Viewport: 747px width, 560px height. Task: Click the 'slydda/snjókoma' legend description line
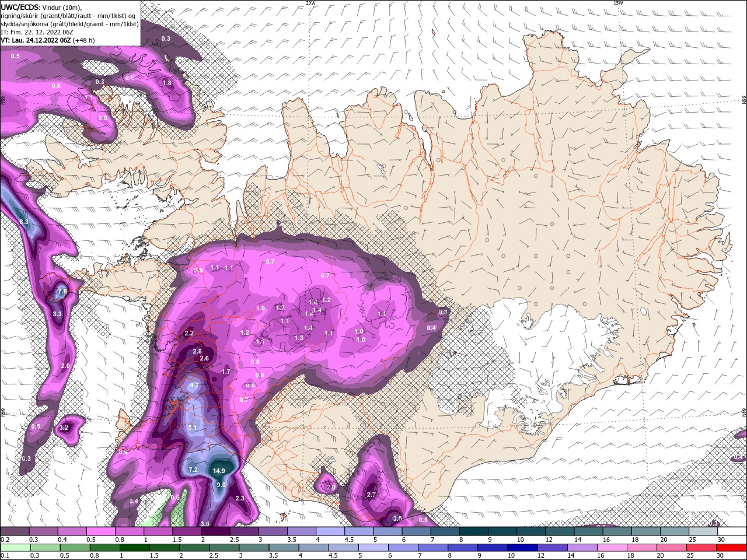click(x=70, y=24)
